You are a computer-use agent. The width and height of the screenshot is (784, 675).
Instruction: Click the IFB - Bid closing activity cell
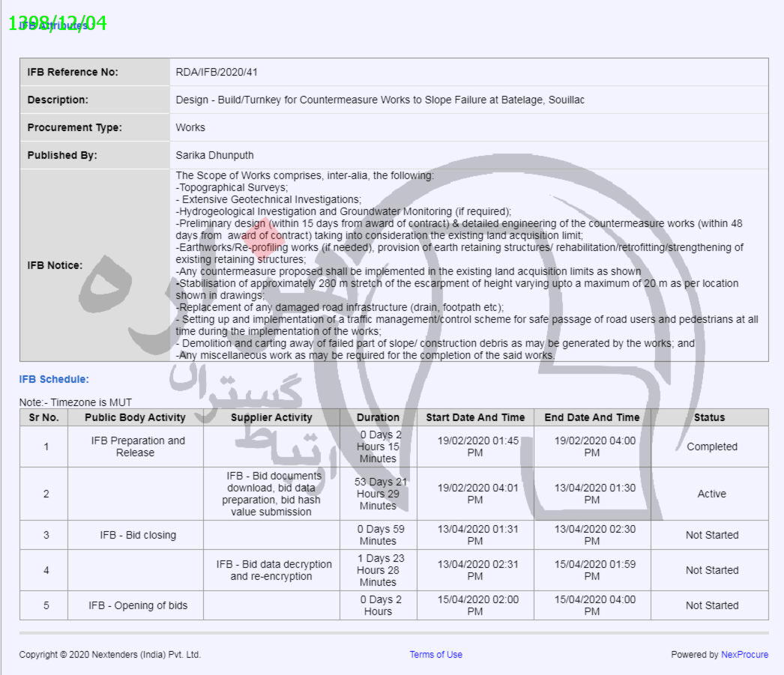[x=138, y=535]
